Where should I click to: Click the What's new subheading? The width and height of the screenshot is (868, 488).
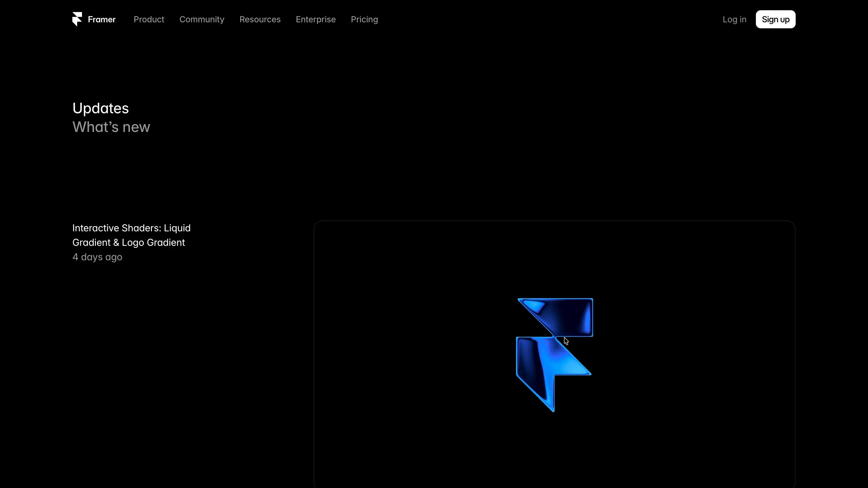111,127
